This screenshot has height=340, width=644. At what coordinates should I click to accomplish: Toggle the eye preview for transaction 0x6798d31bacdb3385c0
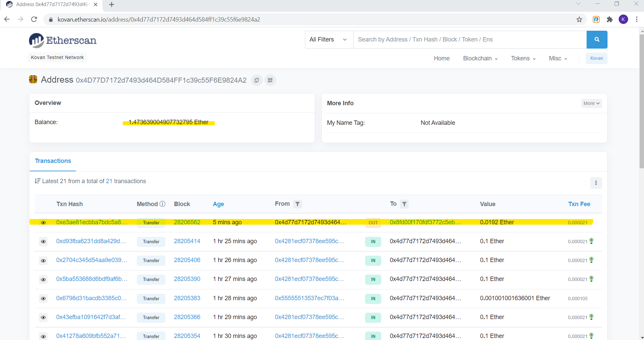43,299
